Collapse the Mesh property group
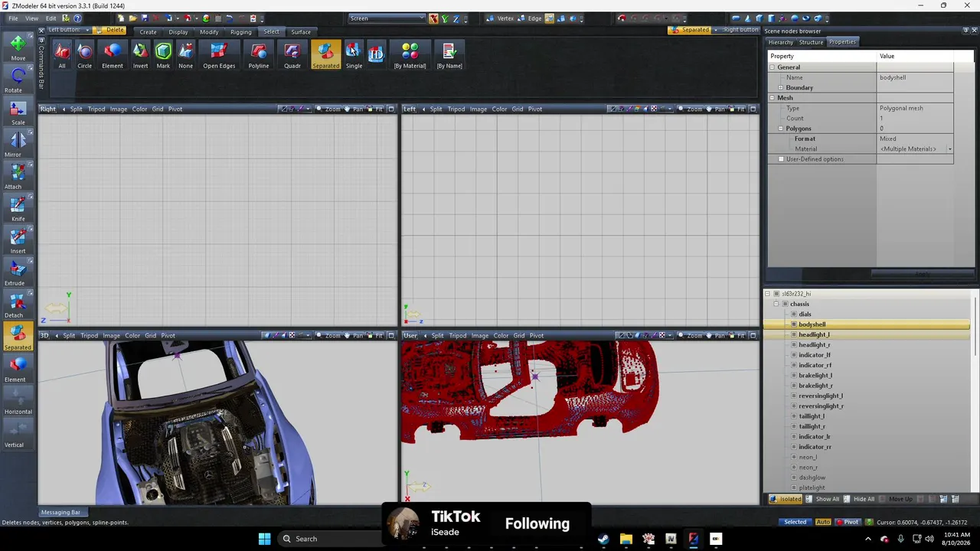The height and width of the screenshot is (551, 980). click(772, 98)
